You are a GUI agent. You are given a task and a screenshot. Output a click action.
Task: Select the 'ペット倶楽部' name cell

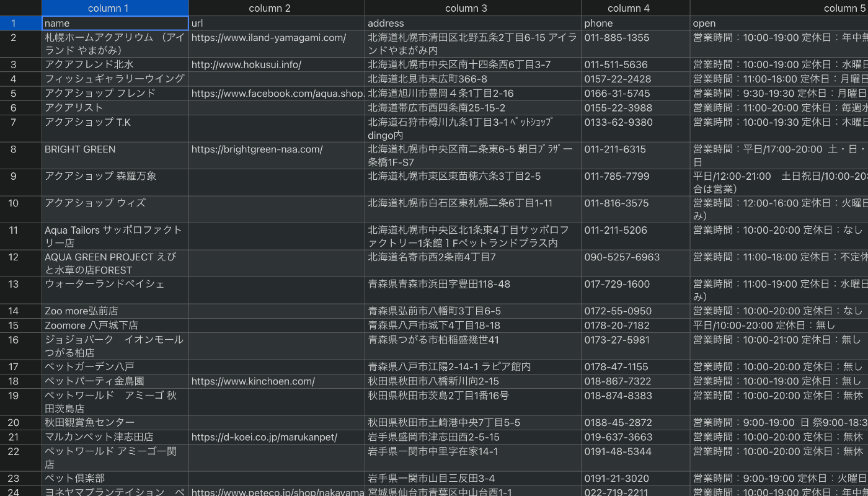tap(115, 479)
